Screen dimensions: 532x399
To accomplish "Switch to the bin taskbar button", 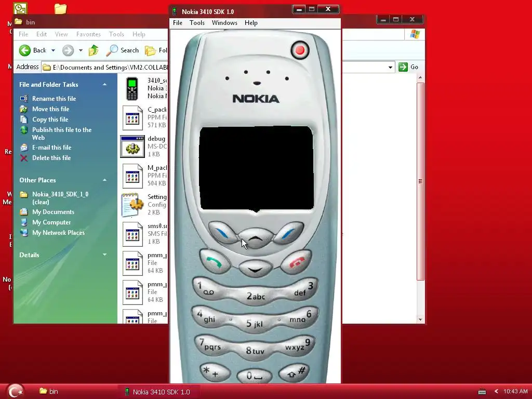I will point(48,391).
